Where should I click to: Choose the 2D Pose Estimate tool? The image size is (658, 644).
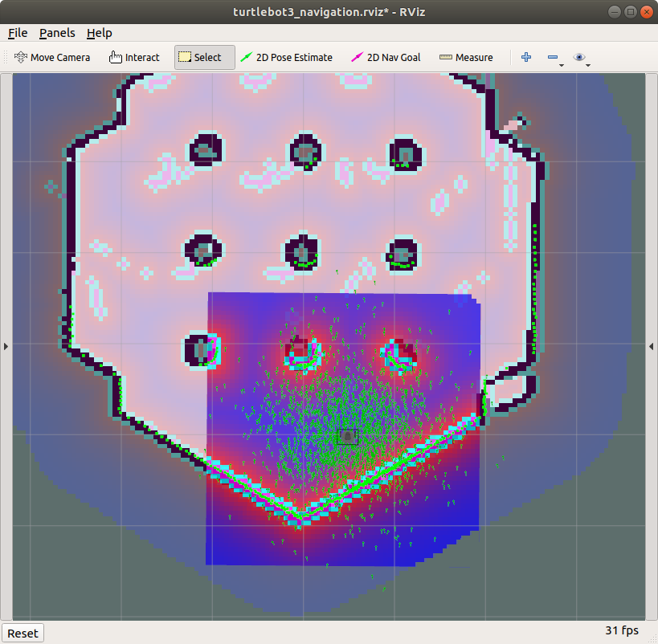286,57
